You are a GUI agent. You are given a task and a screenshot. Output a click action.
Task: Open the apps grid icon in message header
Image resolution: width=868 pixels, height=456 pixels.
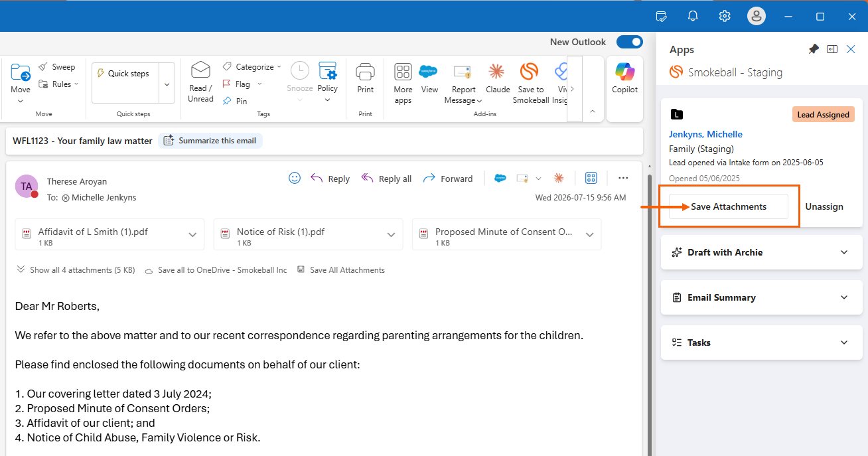coord(591,178)
